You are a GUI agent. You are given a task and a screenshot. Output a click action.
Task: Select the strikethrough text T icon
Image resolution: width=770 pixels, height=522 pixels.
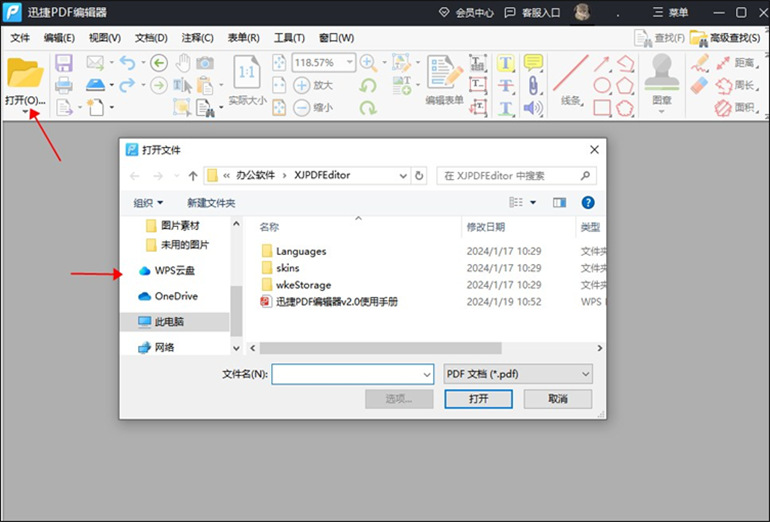pos(505,85)
